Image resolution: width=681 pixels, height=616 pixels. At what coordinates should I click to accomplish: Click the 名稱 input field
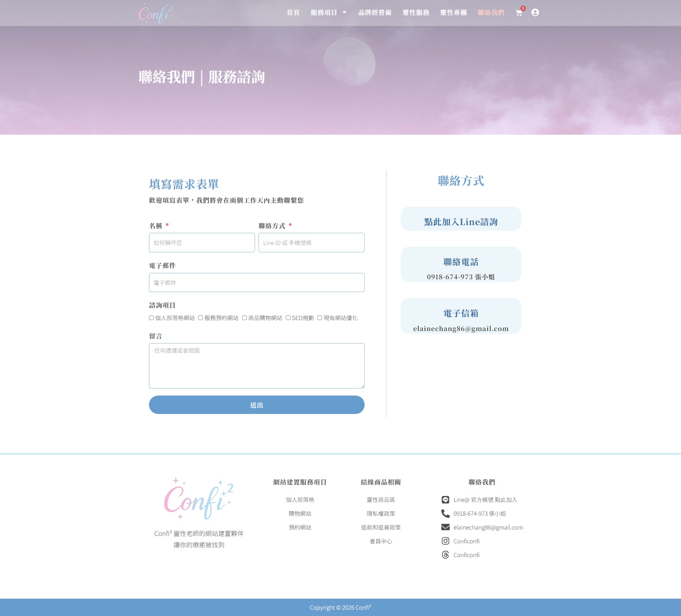[202, 243]
